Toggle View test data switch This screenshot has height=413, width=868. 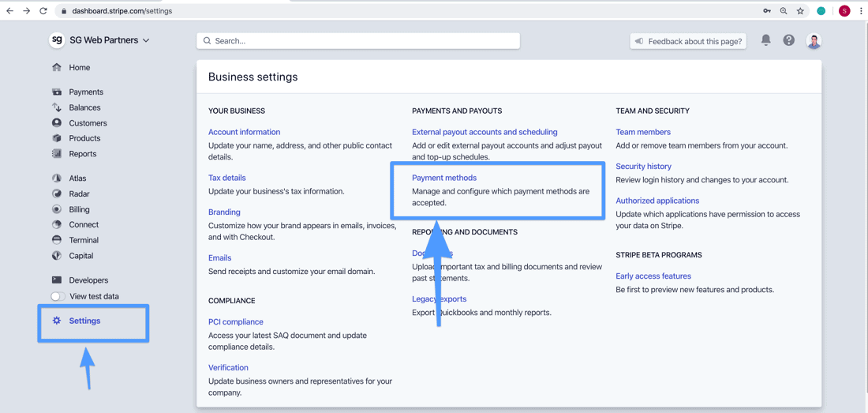[58, 296]
